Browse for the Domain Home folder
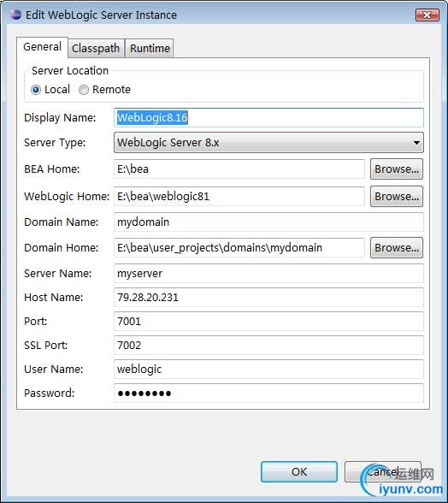 pyautogui.click(x=397, y=248)
